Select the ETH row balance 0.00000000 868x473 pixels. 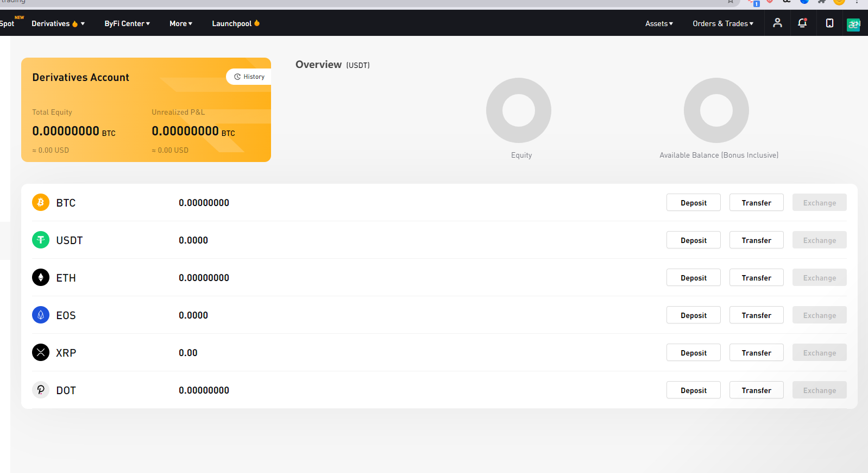point(204,278)
